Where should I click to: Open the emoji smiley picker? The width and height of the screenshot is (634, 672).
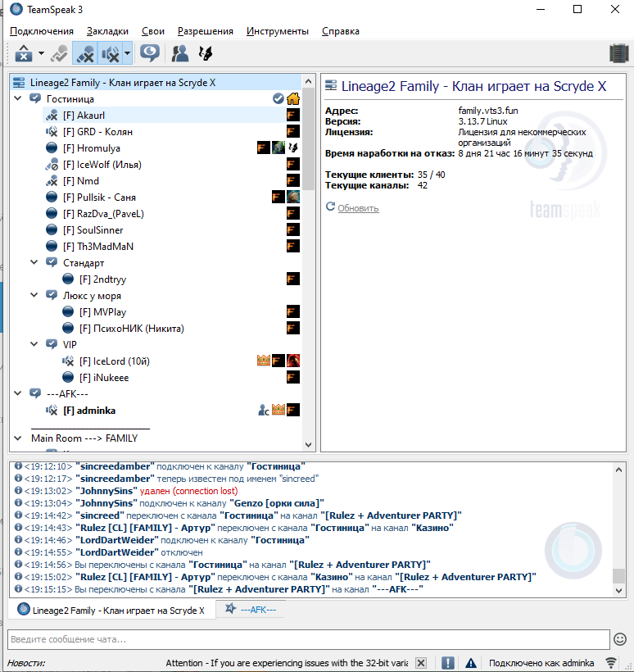pyautogui.click(x=620, y=639)
